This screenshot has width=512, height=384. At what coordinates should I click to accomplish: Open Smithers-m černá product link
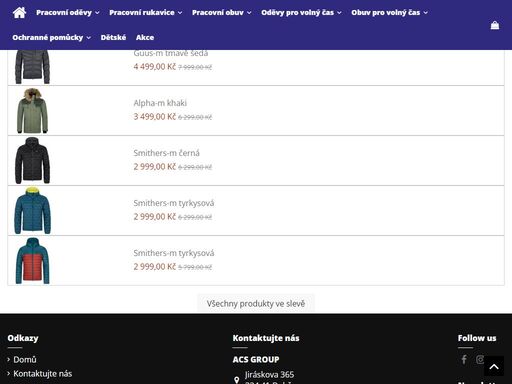pyautogui.click(x=166, y=153)
